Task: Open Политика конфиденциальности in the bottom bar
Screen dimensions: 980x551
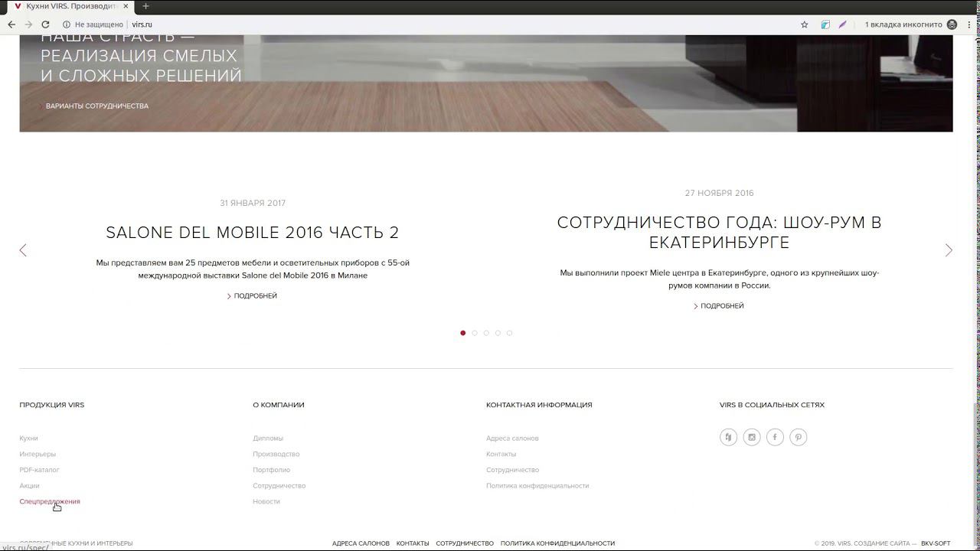Action: 557,543
